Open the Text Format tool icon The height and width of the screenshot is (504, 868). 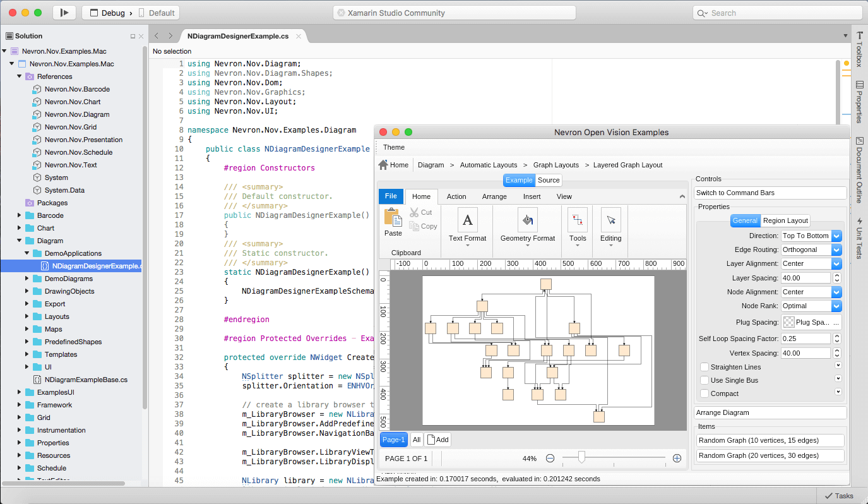pyautogui.click(x=467, y=220)
